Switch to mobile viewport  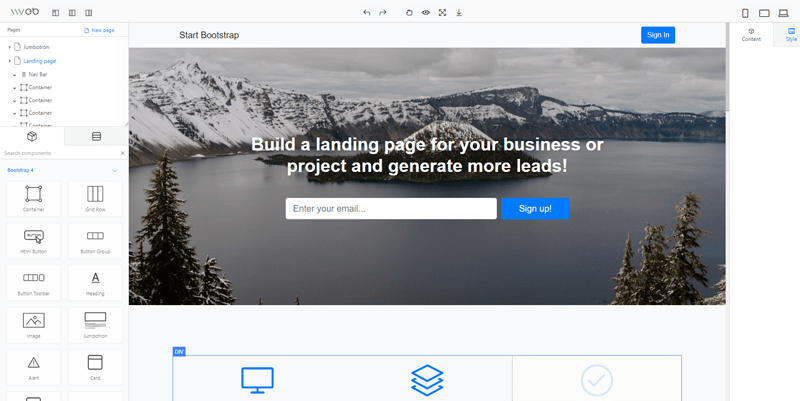click(745, 13)
